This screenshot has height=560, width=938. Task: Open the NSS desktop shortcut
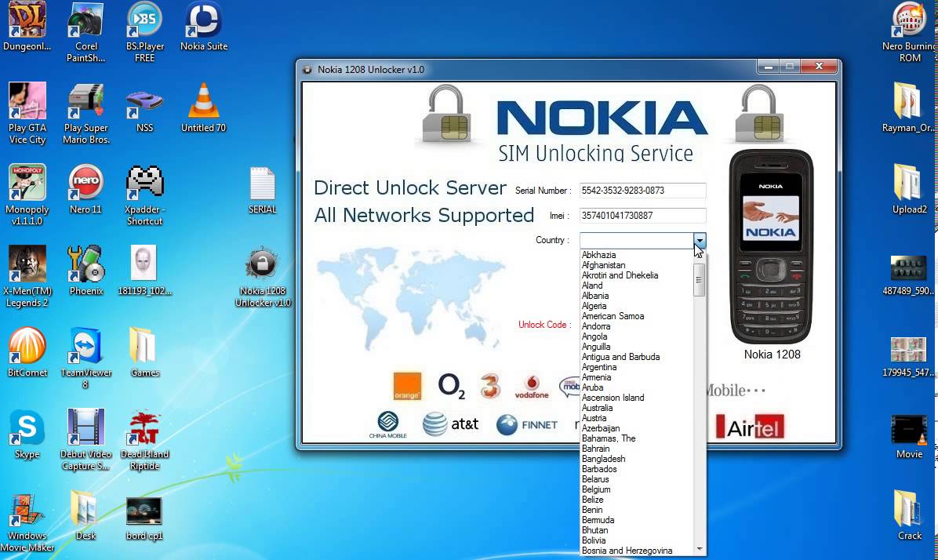point(144,108)
